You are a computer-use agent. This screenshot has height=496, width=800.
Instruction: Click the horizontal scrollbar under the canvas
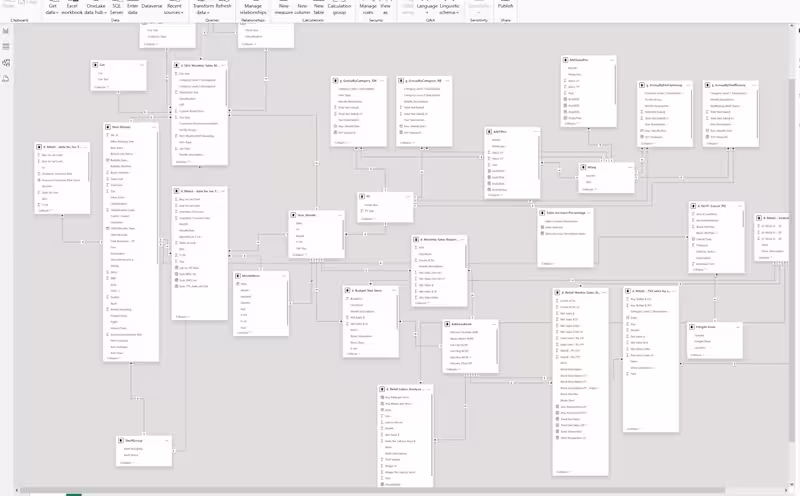coord(372,490)
